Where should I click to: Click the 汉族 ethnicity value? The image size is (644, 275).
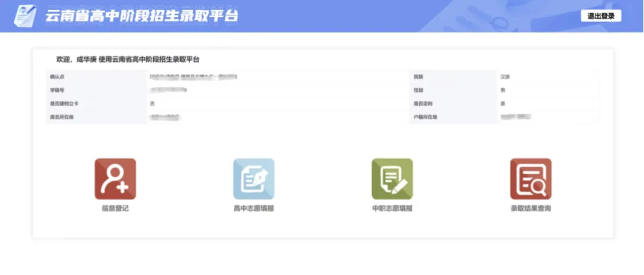[505, 77]
